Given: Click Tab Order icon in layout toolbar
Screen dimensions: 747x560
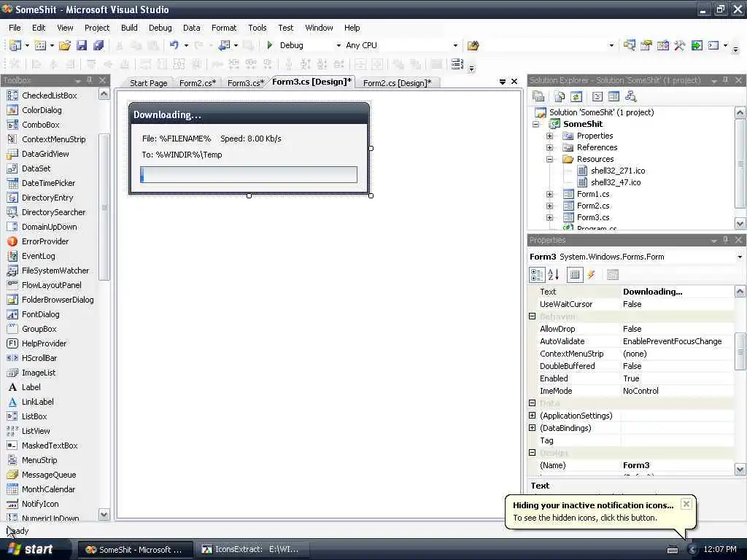Looking at the screenshot, I should 457,64.
